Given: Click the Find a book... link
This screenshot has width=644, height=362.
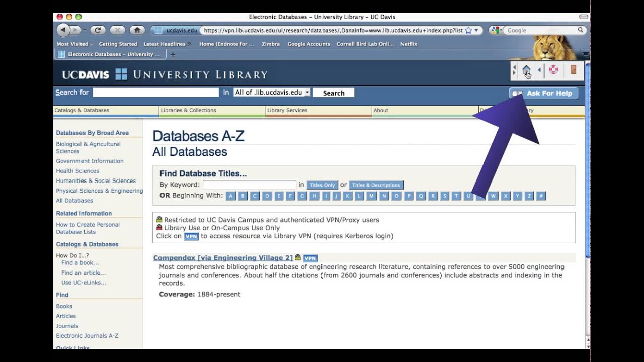Looking at the screenshot, I should [80, 263].
